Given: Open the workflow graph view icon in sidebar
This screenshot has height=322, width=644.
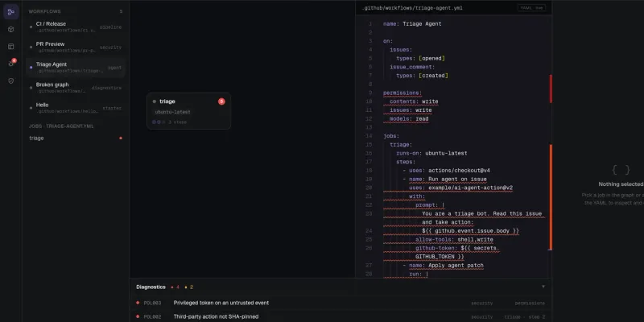Looking at the screenshot, I should [11, 11].
